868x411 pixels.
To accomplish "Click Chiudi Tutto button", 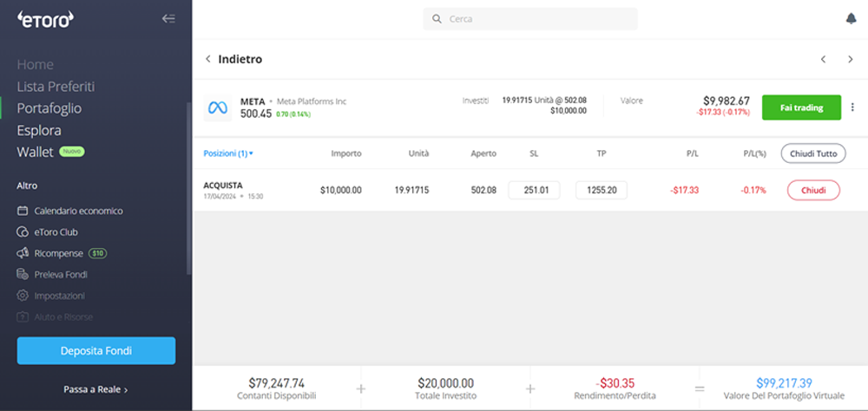I will point(813,153).
